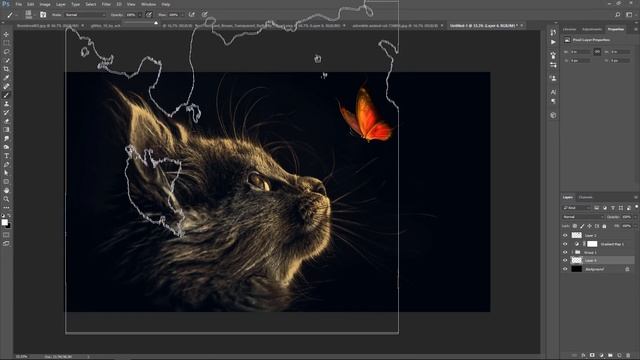Viewport: 640px width, 360px height.
Task: Open the History panel icon
Action: [553, 33]
